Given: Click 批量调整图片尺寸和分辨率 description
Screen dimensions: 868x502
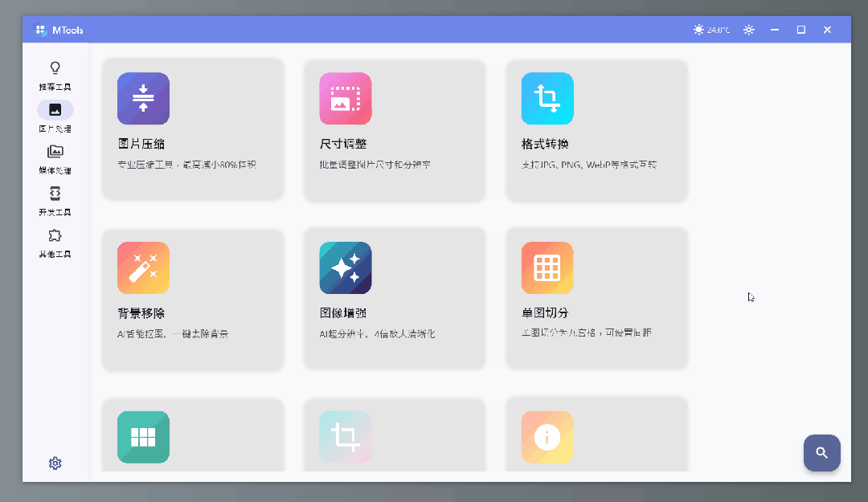Looking at the screenshot, I should [x=375, y=165].
